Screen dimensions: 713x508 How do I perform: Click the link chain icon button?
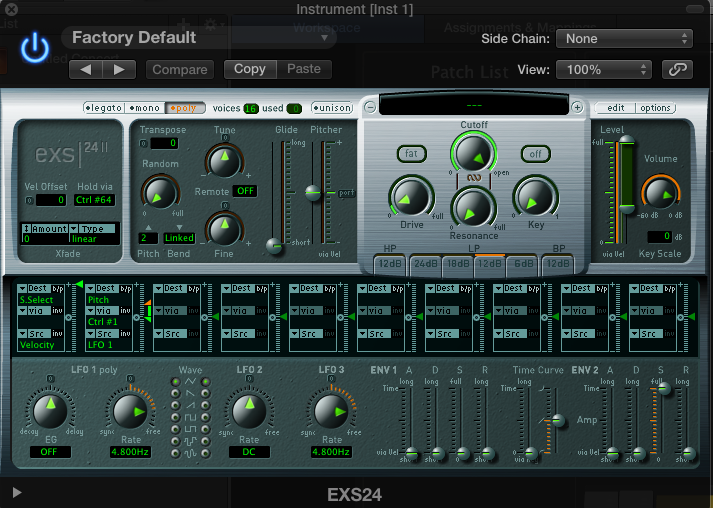tap(677, 70)
